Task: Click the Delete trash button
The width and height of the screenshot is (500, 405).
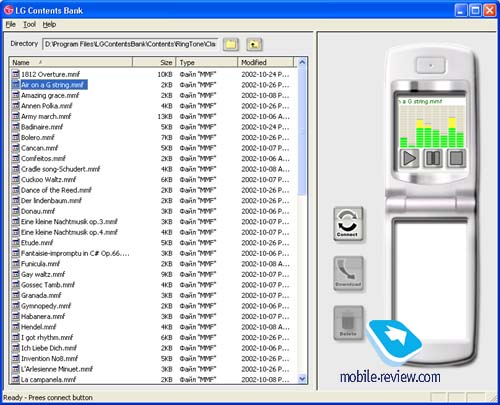Action: point(348,323)
